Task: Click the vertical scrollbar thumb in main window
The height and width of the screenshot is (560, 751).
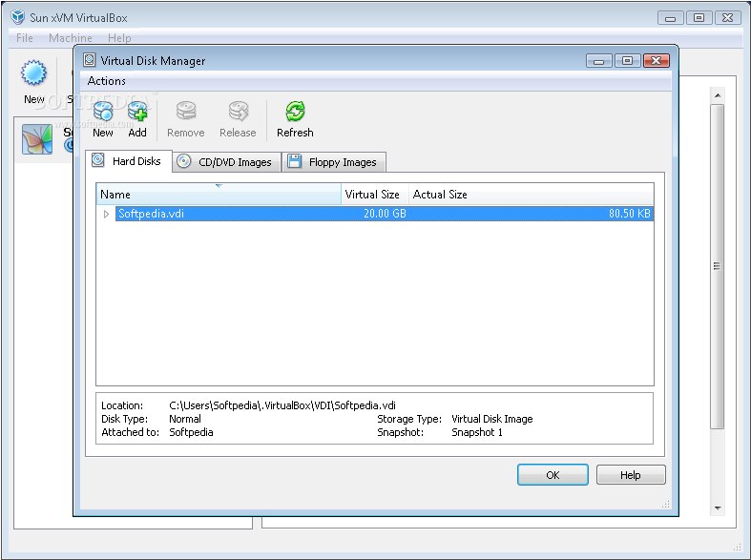Action: click(717, 266)
